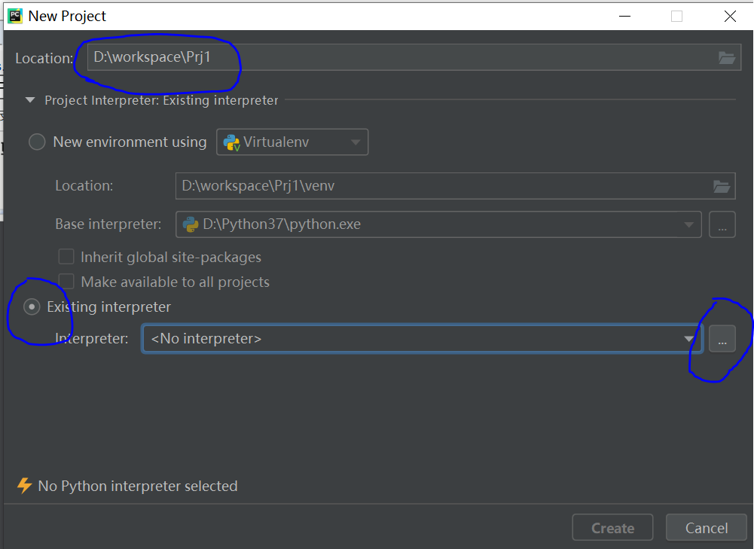Click the lightning warning icon at bottom
754x549 pixels.
24,486
